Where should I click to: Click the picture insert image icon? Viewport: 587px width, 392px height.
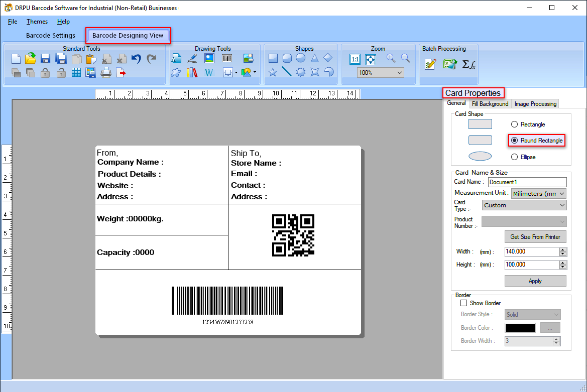pyautogui.click(x=209, y=58)
